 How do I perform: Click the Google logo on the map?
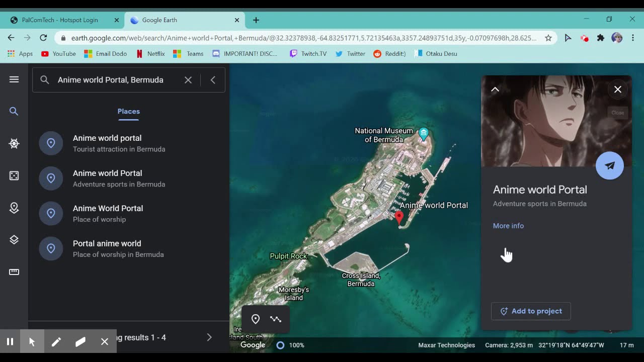(253, 345)
